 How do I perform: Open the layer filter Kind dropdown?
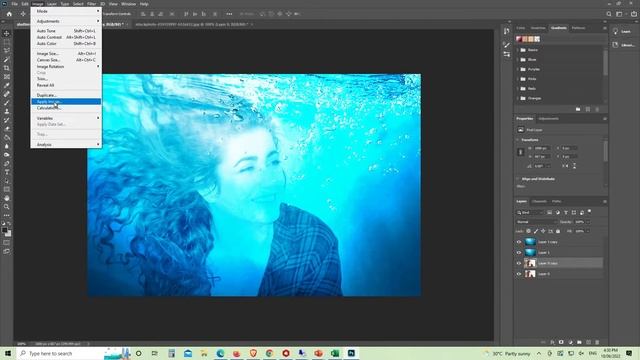pos(530,212)
